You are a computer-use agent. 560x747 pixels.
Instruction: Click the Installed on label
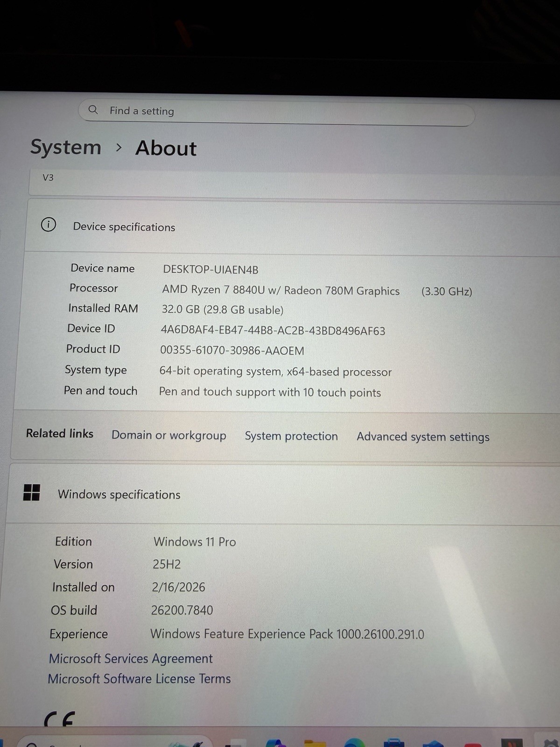coord(84,587)
